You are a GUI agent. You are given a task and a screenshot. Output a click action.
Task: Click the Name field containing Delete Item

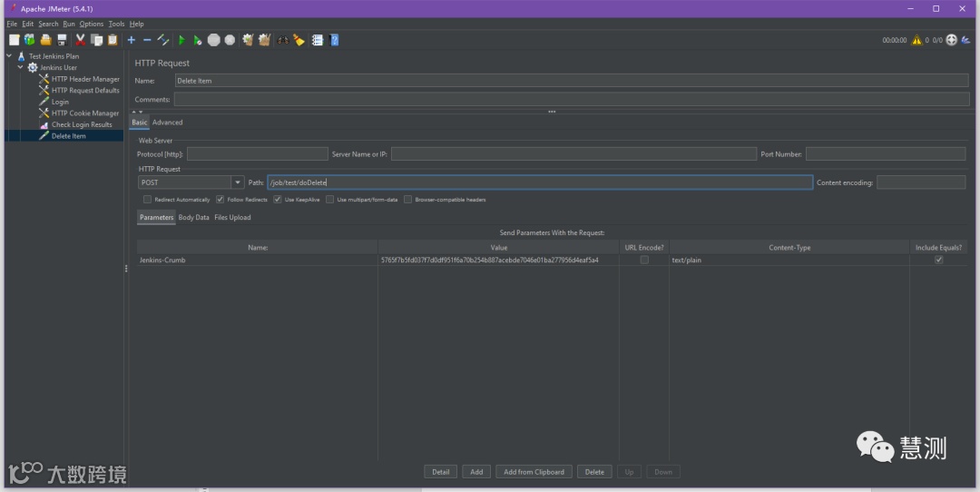572,81
